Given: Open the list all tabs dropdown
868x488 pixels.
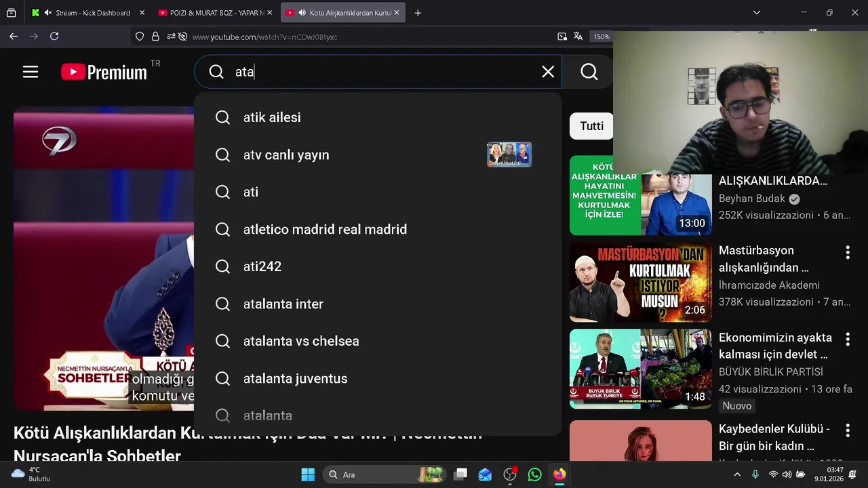Looking at the screenshot, I should coord(757,13).
